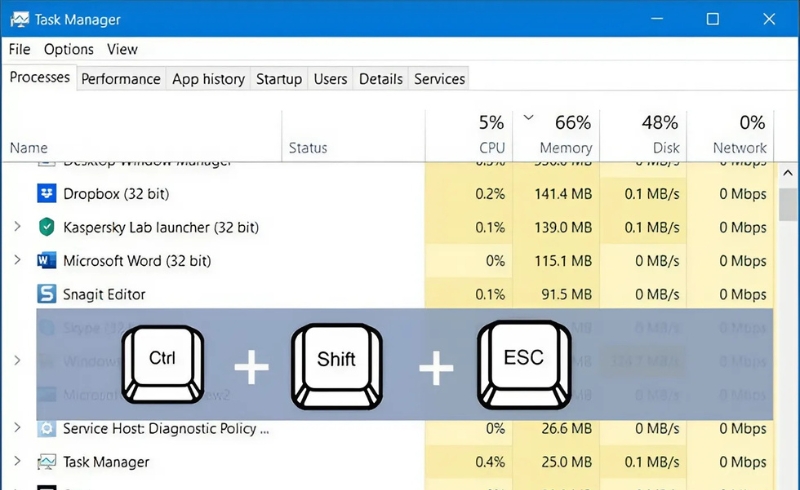This screenshot has height=490, width=800.
Task: Click the Kaspersky Lab launcher shield icon
Action: tap(46, 227)
